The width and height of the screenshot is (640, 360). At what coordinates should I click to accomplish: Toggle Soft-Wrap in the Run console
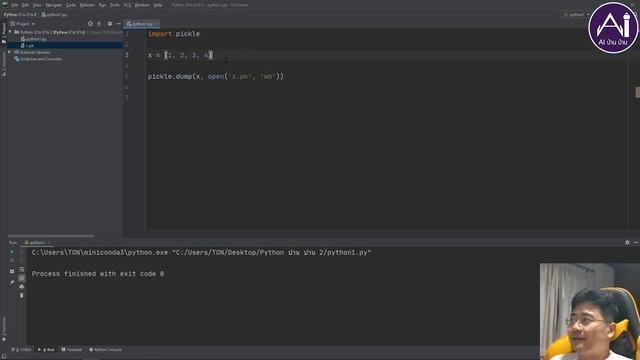pyautogui.click(x=22, y=269)
